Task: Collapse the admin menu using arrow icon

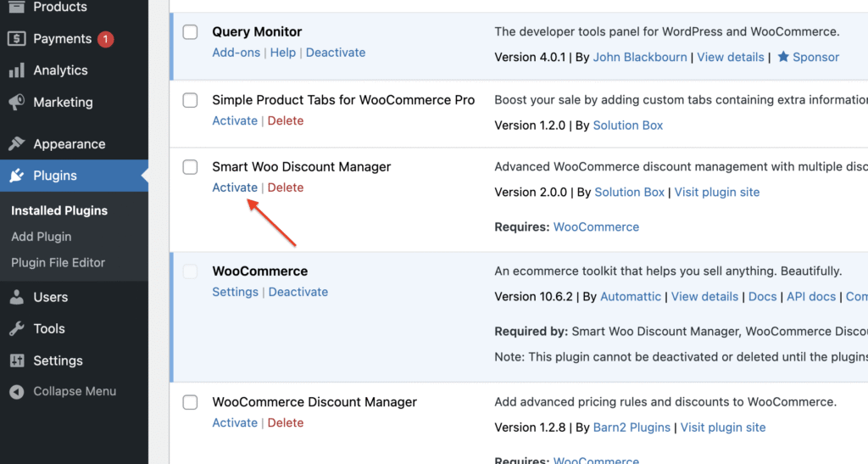Action: pyautogui.click(x=16, y=392)
